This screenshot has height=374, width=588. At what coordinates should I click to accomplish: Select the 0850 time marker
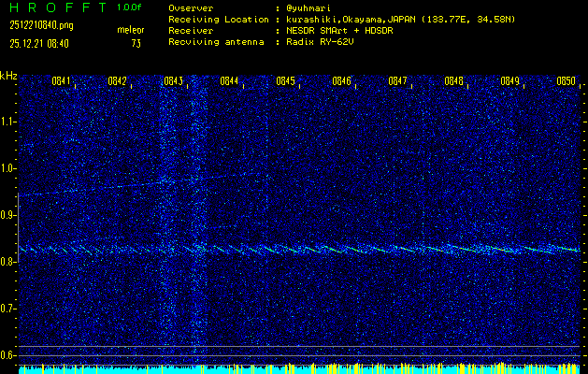point(566,81)
